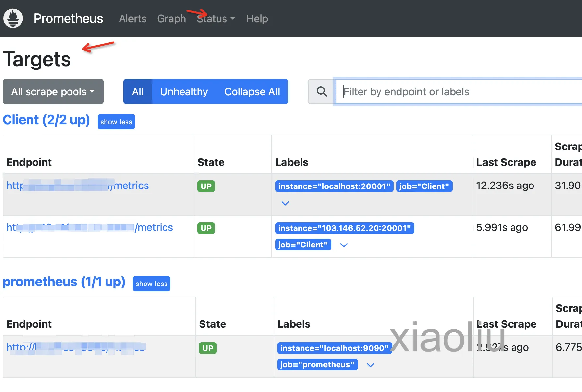Image resolution: width=582 pixels, height=392 pixels.
Task: Click the instance="103.146.52.20:20001" label badge
Action: [x=344, y=228]
